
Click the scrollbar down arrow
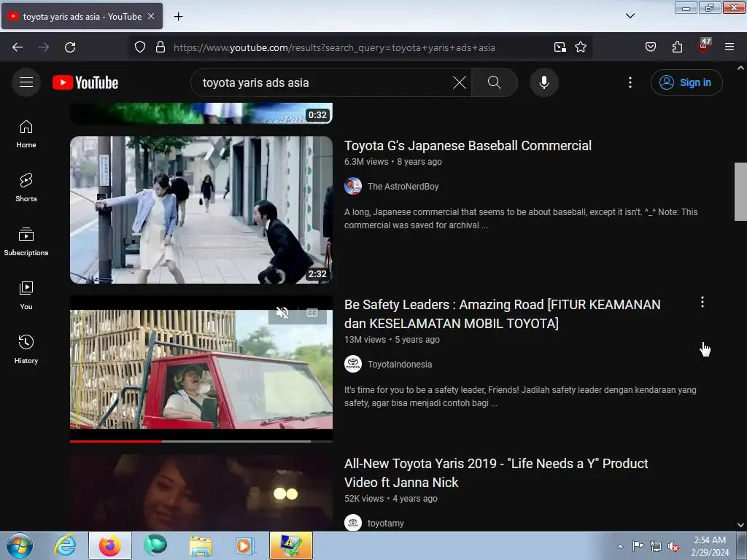pos(740,525)
